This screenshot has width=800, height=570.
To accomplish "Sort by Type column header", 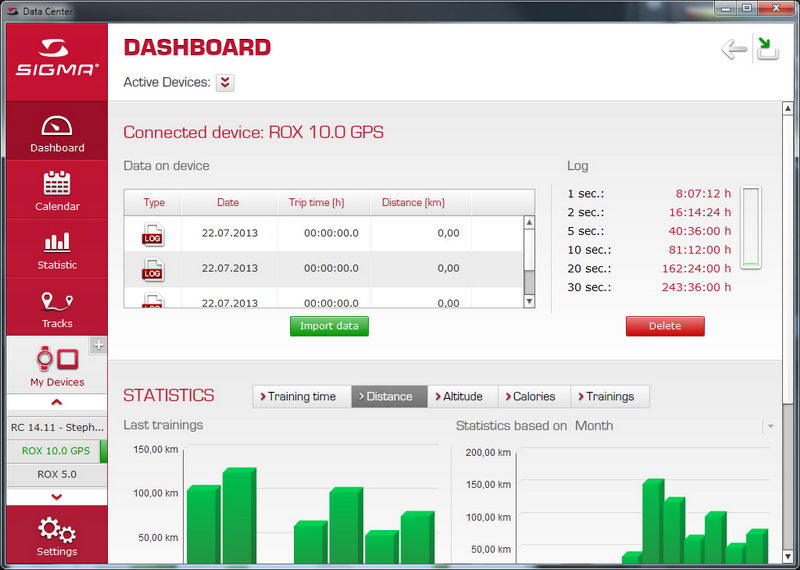I will 153,203.
